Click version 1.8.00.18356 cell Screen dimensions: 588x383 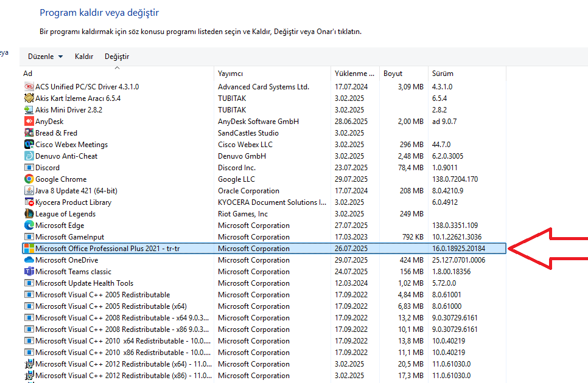[451, 272]
